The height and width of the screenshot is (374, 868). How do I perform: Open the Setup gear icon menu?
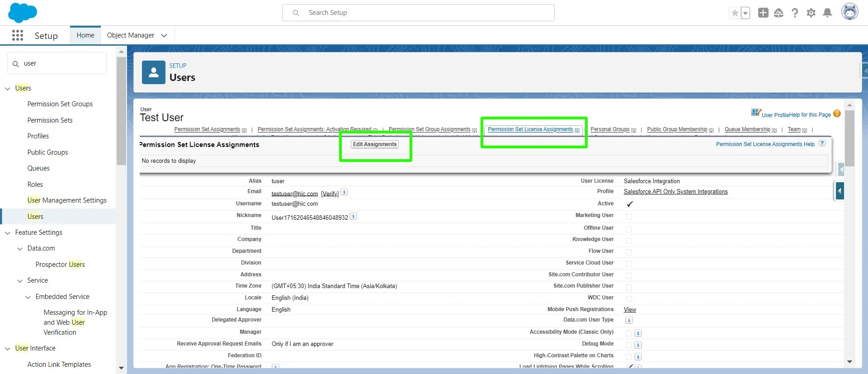pyautogui.click(x=811, y=13)
